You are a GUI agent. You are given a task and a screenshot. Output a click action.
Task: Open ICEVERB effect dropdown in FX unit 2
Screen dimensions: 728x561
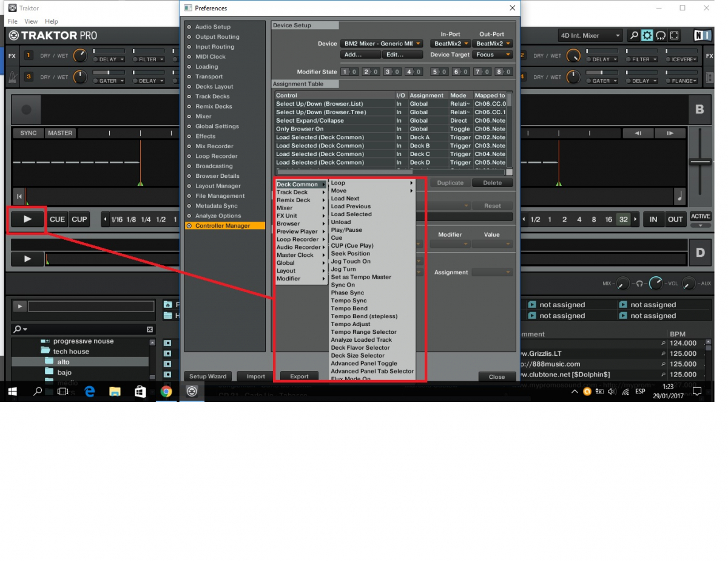click(683, 59)
